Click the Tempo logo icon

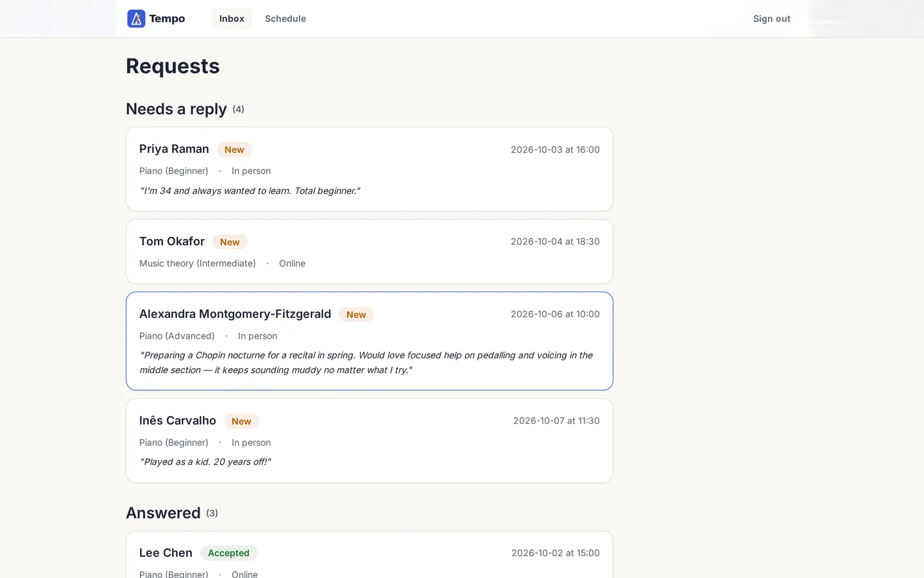[136, 19]
